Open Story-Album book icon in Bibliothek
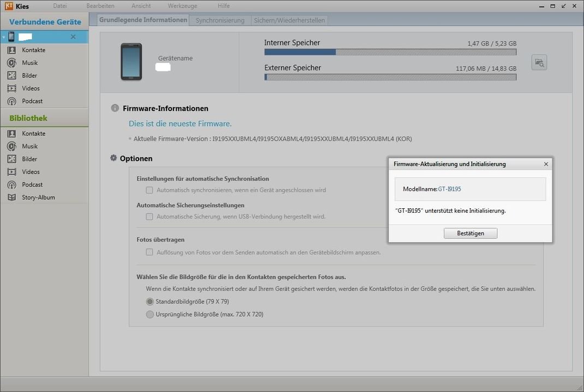The image size is (584, 392). 12,197
